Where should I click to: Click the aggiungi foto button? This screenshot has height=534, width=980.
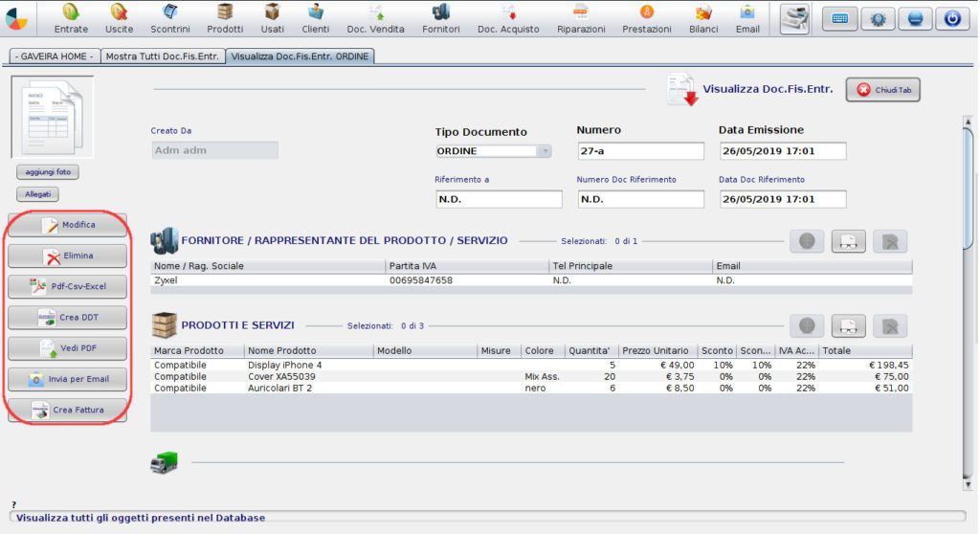pyautogui.click(x=48, y=172)
